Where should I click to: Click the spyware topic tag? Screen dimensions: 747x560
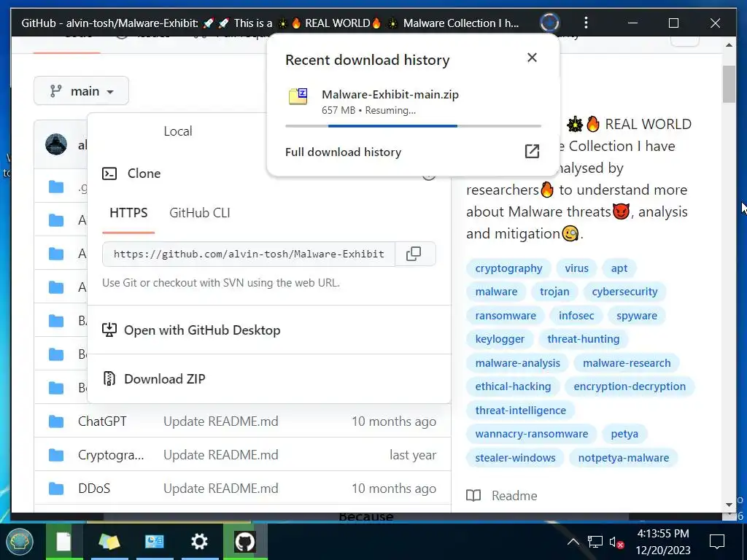click(x=636, y=315)
